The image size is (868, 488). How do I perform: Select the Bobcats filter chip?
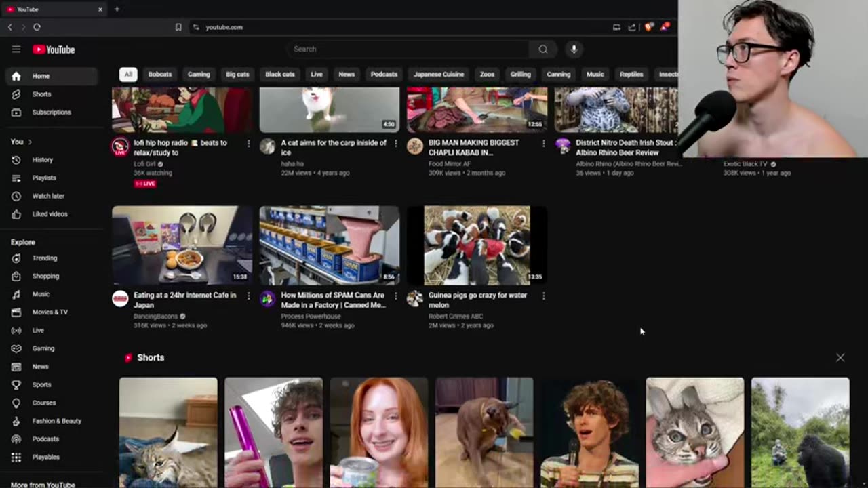[160, 75]
